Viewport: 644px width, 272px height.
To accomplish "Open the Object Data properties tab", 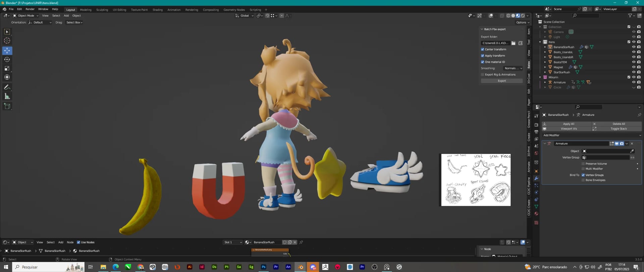I will click(536, 207).
